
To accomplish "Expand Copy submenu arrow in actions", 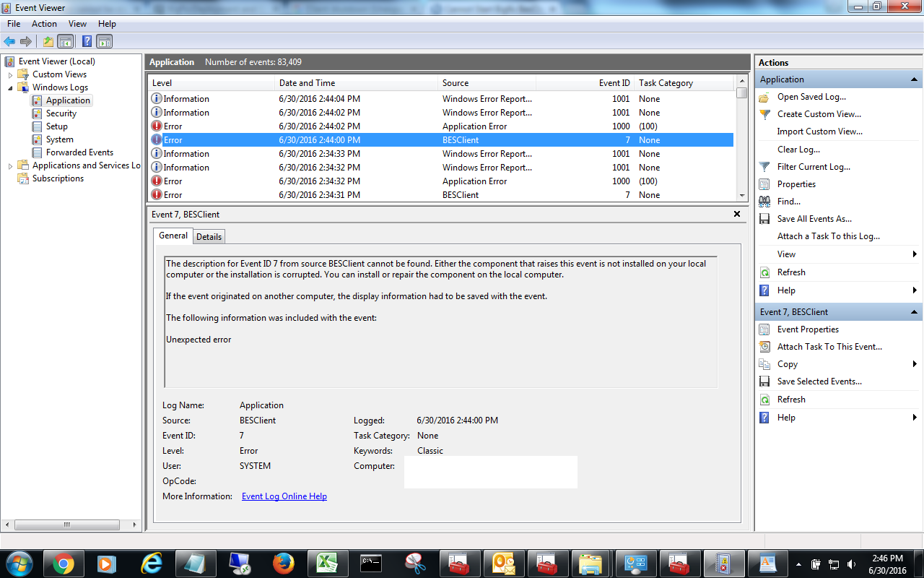I will pos(915,364).
